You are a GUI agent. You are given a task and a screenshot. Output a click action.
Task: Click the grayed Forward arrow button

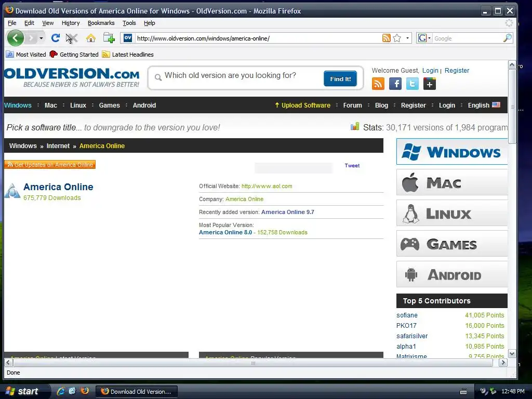click(31, 38)
